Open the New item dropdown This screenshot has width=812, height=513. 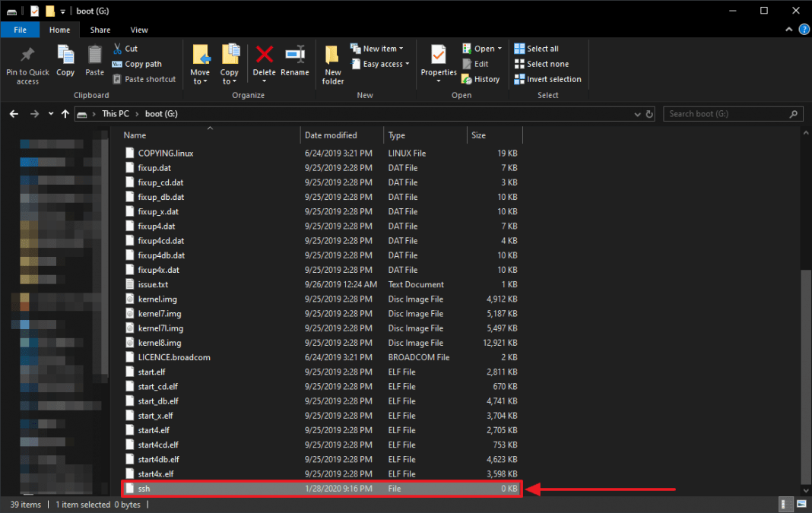[x=378, y=49]
